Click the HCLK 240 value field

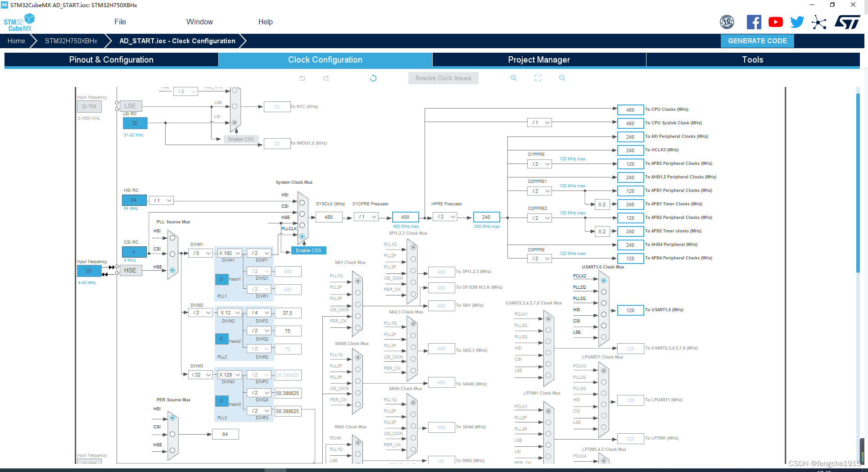[x=486, y=217]
